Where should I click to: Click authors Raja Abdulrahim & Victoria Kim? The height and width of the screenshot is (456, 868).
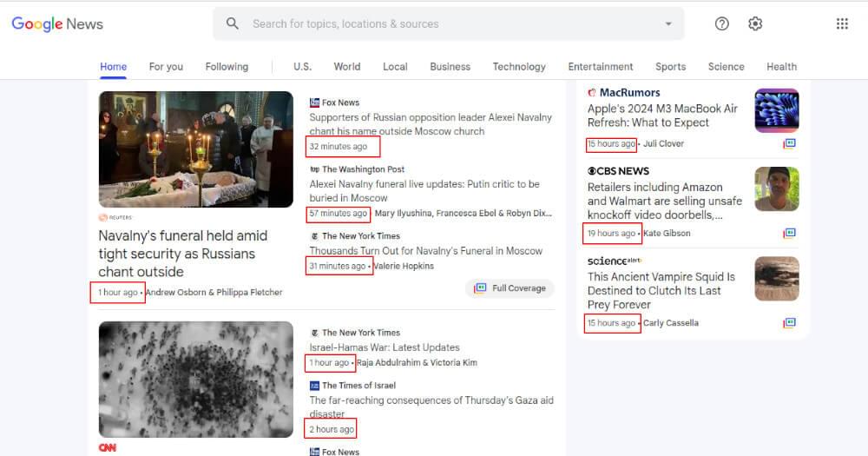pyautogui.click(x=417, y=362)
